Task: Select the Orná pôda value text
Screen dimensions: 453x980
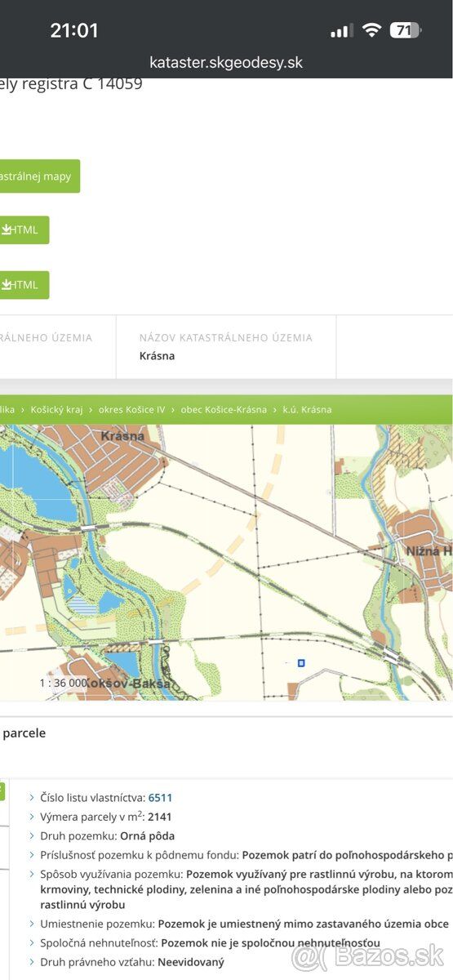Action: pyautogui.click(x=147, y=836)
